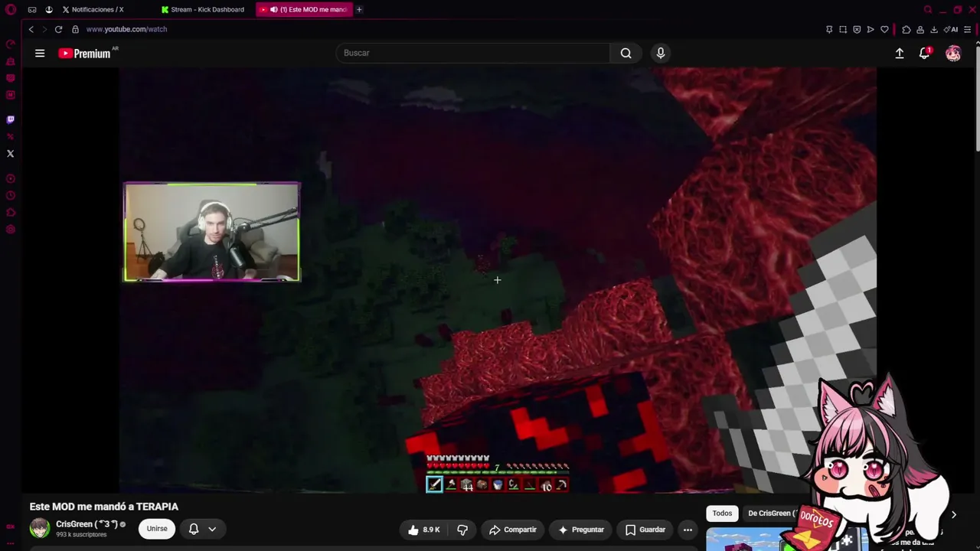Screen dimensions: 980x551
Task: Click the Preguntar ask button
Action: [582, 530]
